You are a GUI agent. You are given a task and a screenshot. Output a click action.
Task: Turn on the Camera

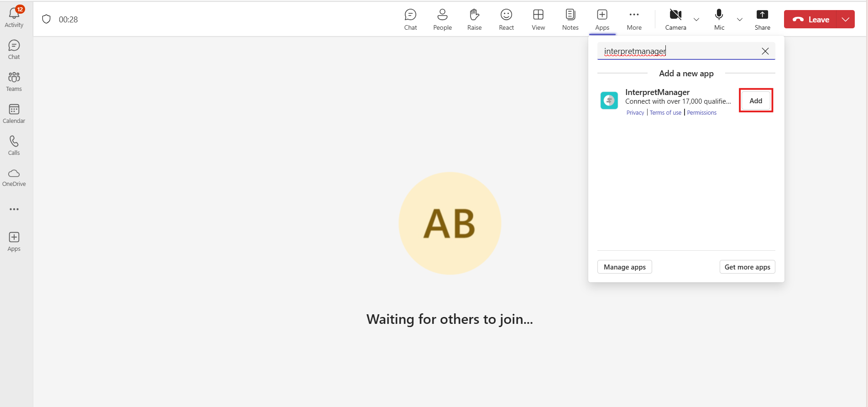tap(675, 20)
